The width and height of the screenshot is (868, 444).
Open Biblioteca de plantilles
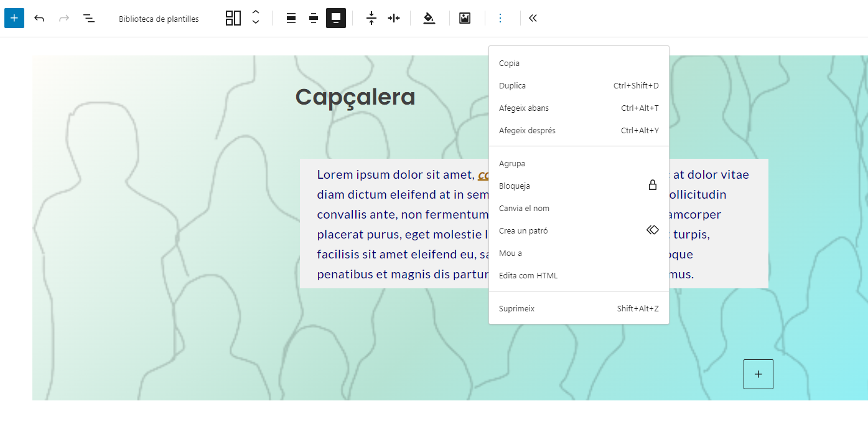pos(159,19)
